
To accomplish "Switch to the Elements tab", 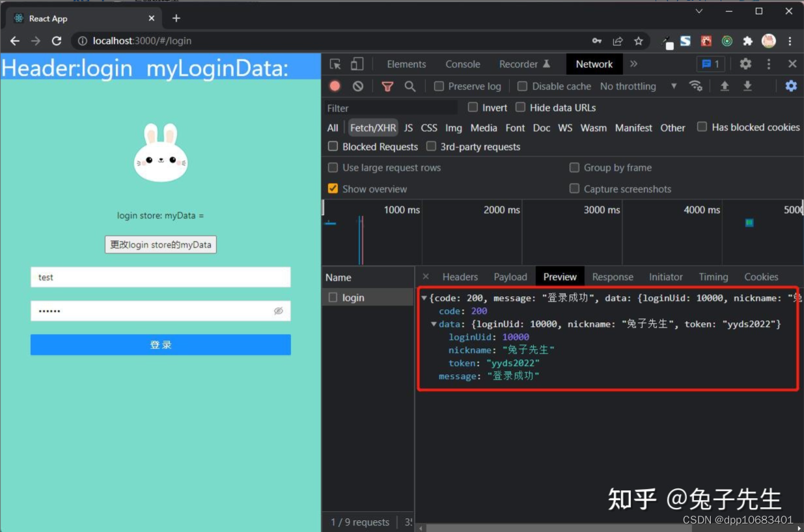I will click(406, 64).
